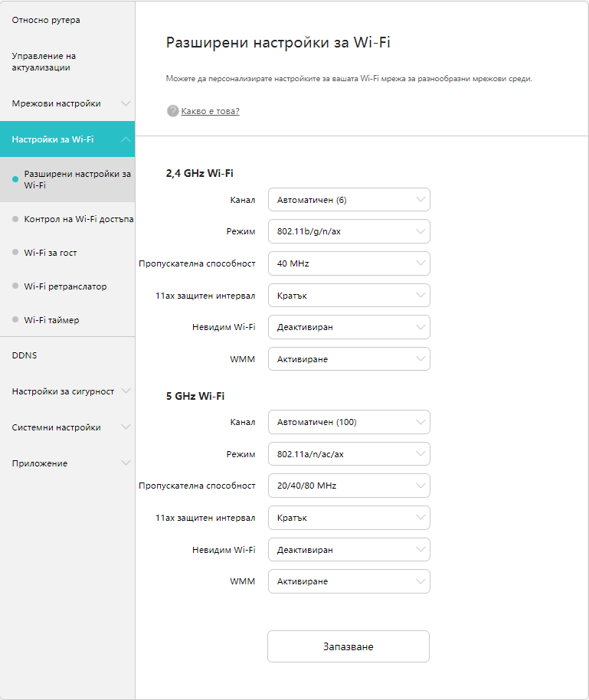Open the 20/40/80 MHz bandwidth dropdown

pyautogui.click(x=348, y=486)
